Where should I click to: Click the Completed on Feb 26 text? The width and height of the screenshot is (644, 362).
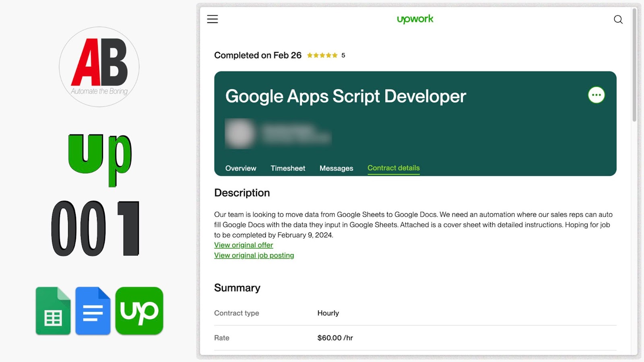click(x=258, y=55)
